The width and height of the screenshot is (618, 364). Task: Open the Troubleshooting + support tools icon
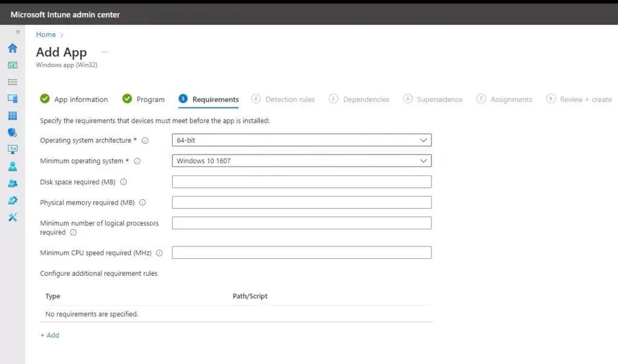pos(13,217)
